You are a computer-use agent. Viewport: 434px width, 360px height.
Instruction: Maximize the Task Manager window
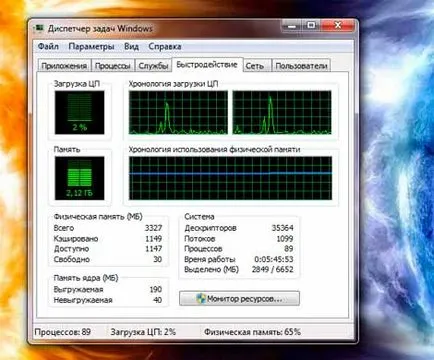[x=311, y=26]
